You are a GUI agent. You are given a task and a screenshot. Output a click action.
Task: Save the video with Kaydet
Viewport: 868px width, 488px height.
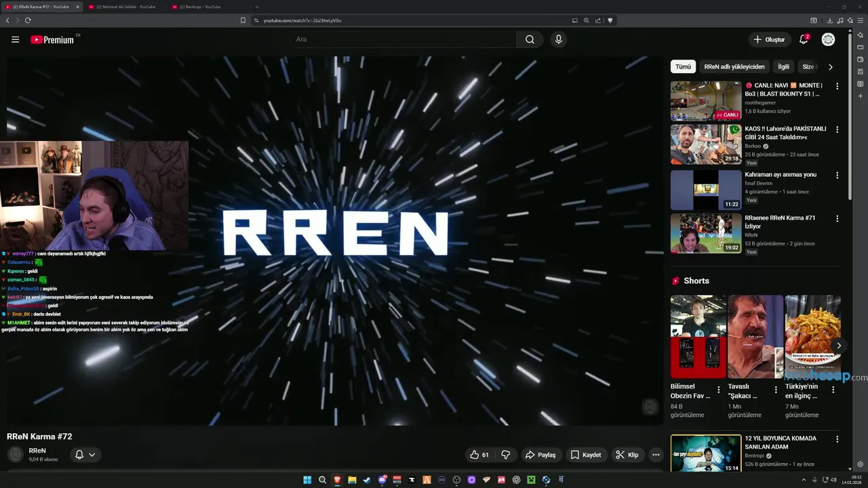pyautogui.click(x=585, y=455)
